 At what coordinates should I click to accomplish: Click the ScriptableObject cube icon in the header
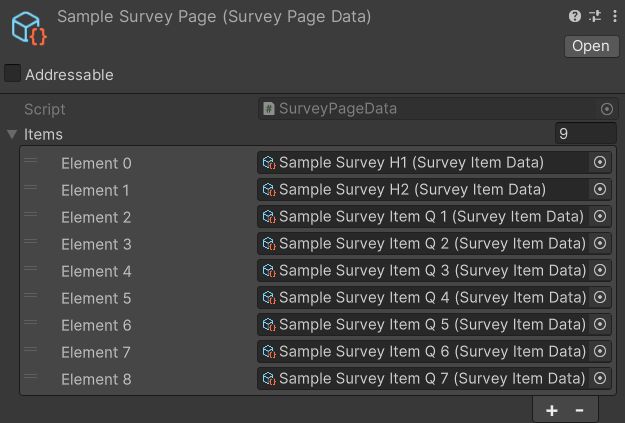coord(29,28)
